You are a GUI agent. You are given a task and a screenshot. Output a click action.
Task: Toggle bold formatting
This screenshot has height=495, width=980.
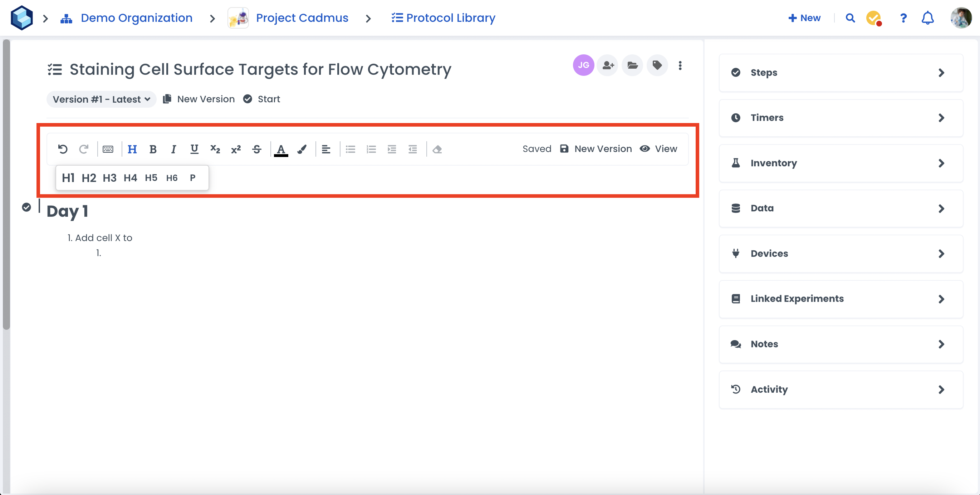153,149
